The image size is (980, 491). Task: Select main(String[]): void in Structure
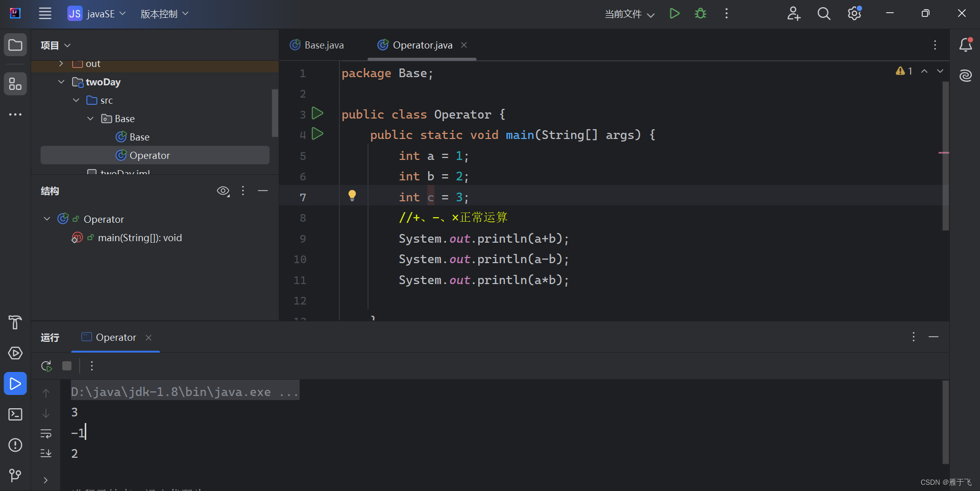139,238
